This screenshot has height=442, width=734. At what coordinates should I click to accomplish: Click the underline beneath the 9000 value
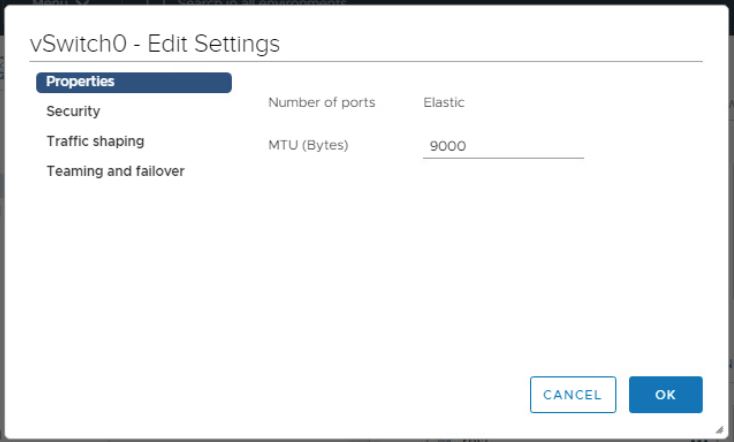coord(502,158)
